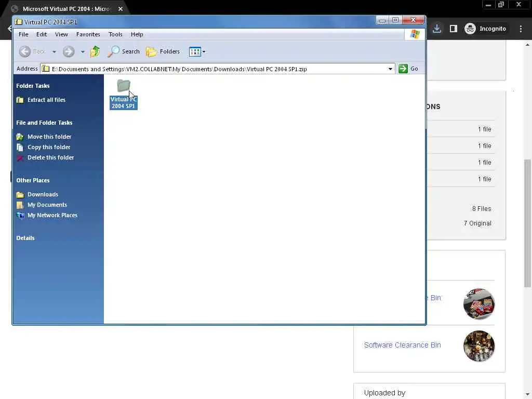Open Software Clearance Bin link

tap(403, 345)
